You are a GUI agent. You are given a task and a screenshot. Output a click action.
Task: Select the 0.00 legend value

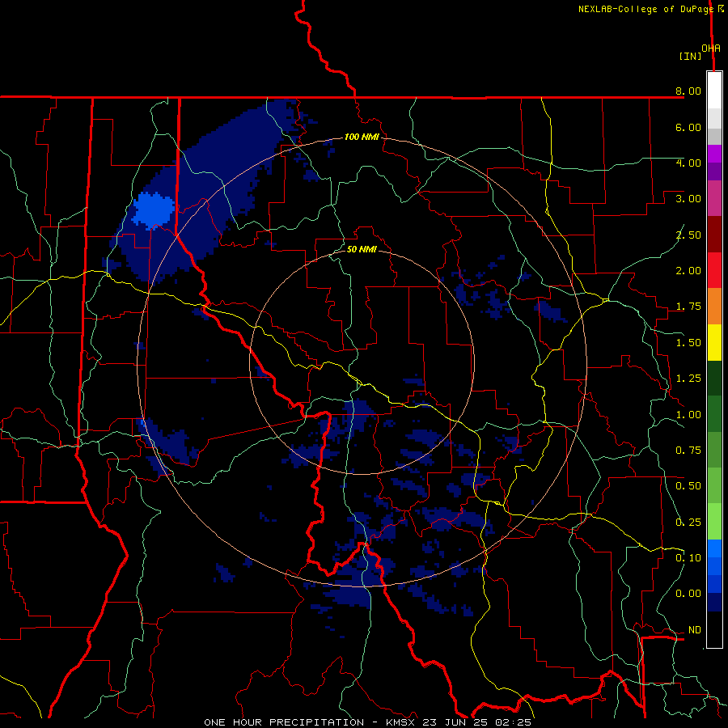tap(688, 594)
